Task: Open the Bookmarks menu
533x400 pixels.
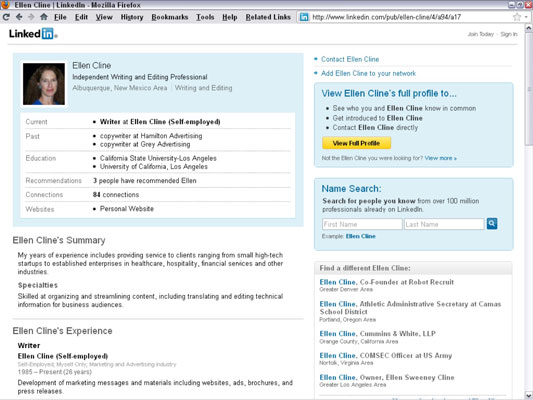Action: coord(170,17)
